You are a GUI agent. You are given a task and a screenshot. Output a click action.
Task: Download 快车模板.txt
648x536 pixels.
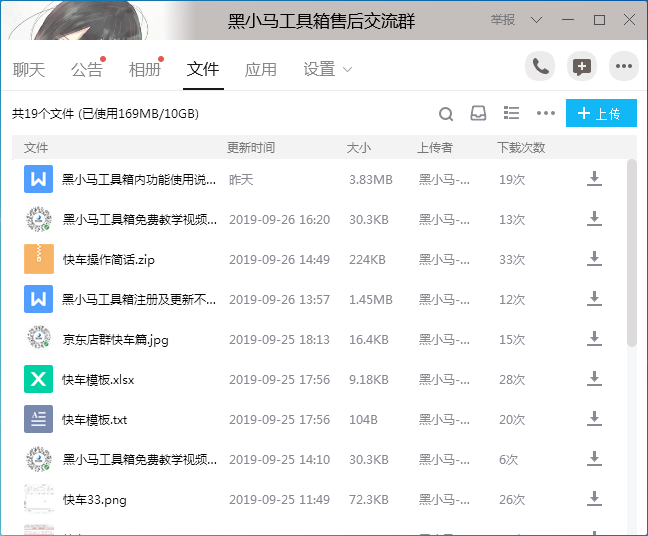pos(594,419)
